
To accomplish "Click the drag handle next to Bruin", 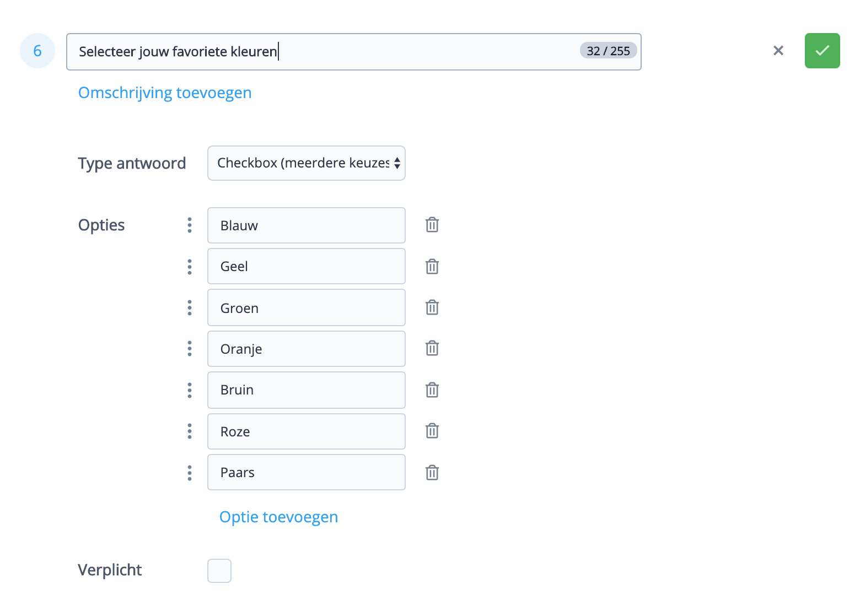I will (190, 390).
